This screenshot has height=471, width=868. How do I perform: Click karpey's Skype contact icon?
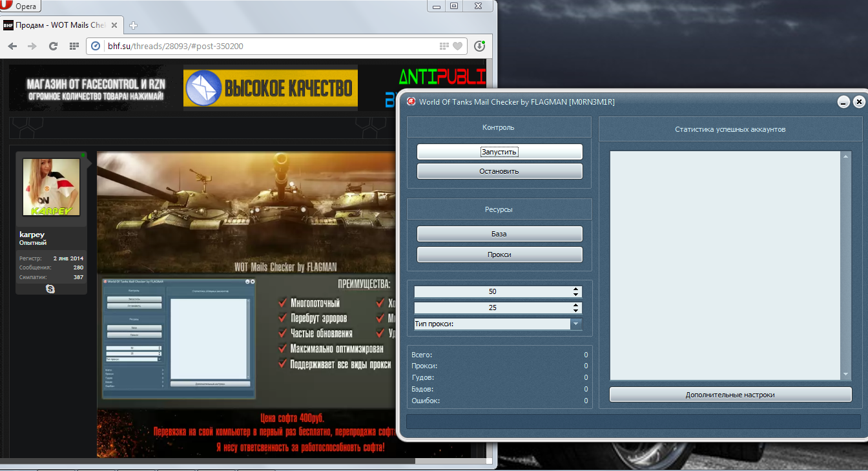coord(50,289)
